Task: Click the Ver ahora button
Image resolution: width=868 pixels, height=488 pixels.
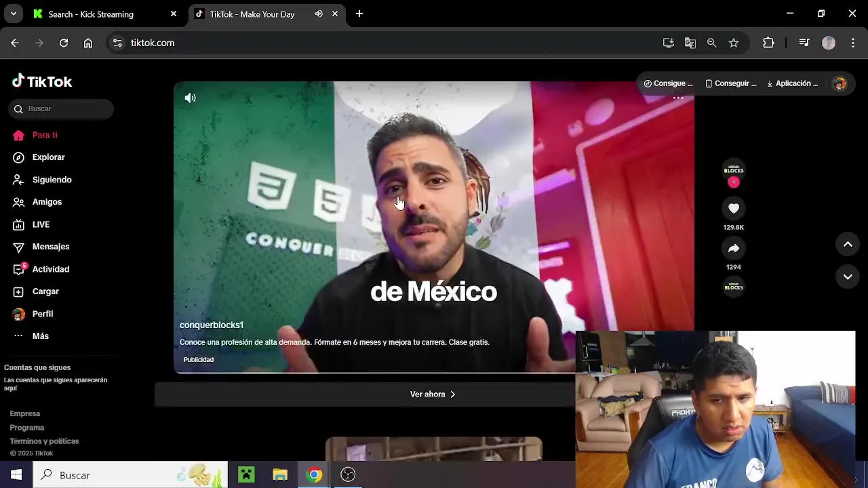Action: [433, 394]
